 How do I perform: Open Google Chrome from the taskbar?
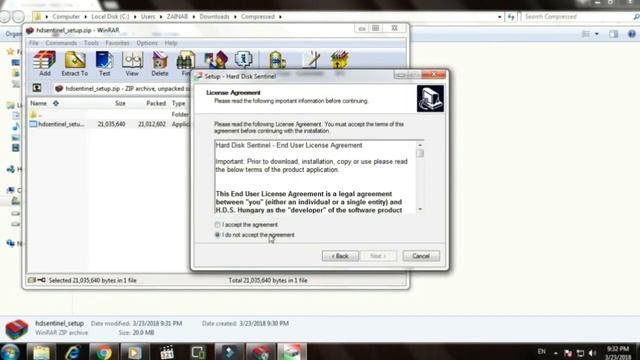104,352
